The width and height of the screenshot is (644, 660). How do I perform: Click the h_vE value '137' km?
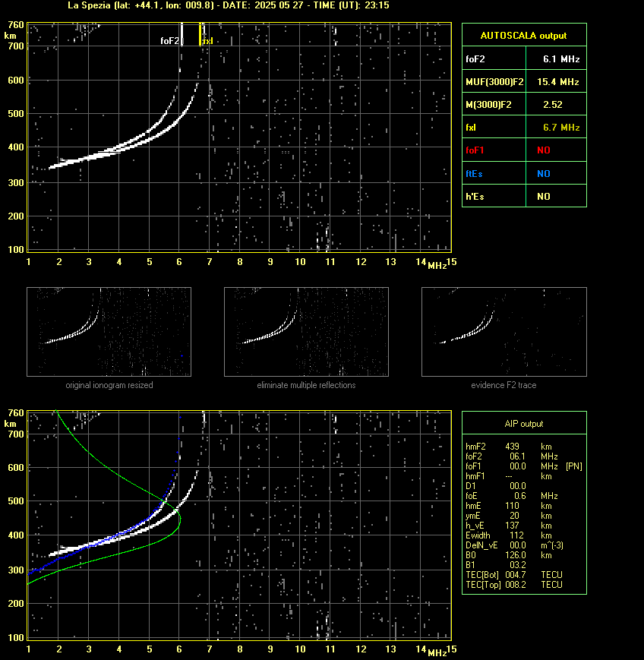[x=513, y=526]
